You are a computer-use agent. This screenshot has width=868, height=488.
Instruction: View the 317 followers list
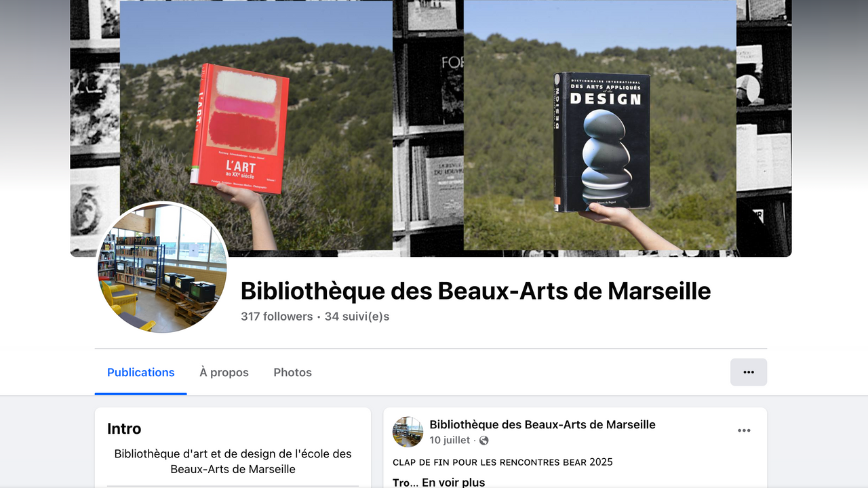tap(277, 317)
